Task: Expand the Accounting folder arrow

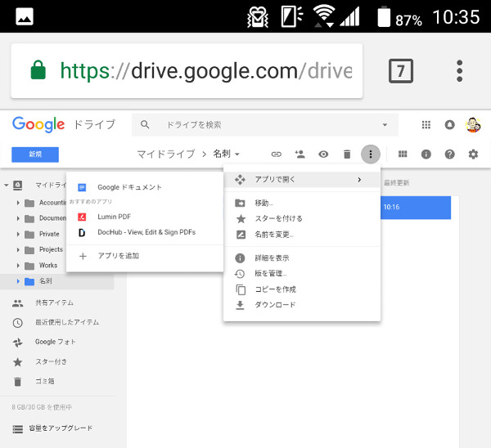Action: (18, 203)
